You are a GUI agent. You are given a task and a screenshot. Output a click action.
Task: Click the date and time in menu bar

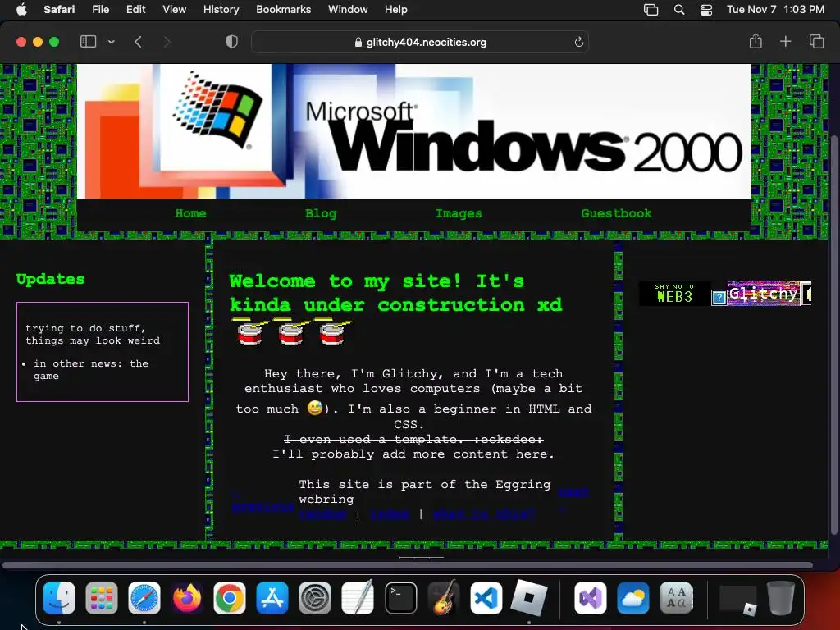point(775,9)
